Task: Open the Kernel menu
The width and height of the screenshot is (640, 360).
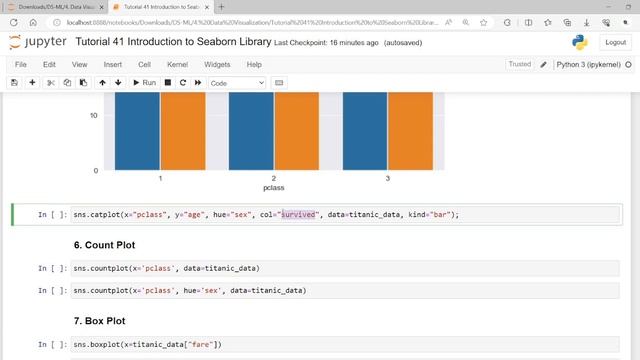Action: coord(178,64)
